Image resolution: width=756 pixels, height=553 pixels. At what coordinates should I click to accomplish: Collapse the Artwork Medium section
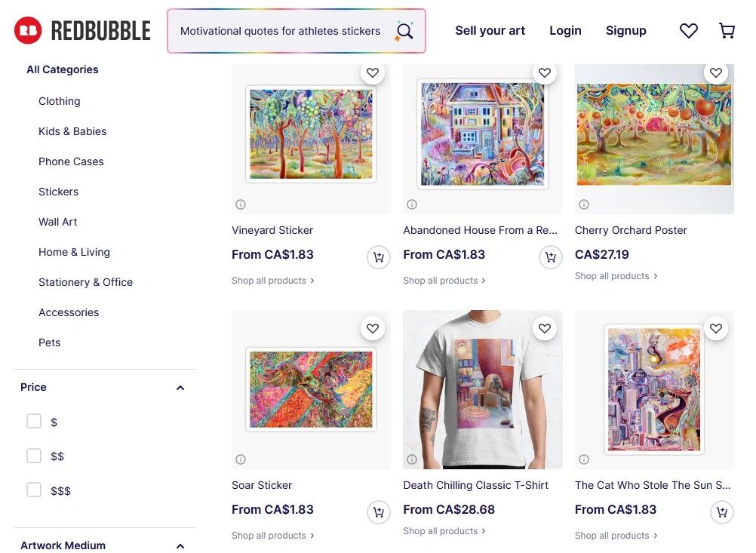point(180,546)
